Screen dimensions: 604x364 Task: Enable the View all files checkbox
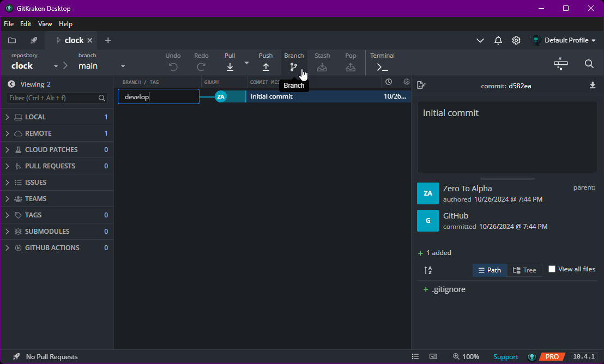[x=552, y=269]
